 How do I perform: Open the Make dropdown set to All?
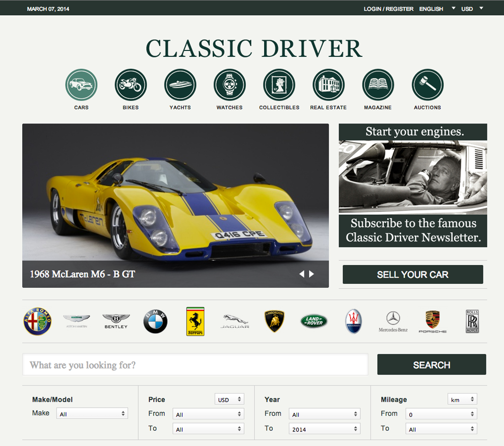click(x=92, y=414)
